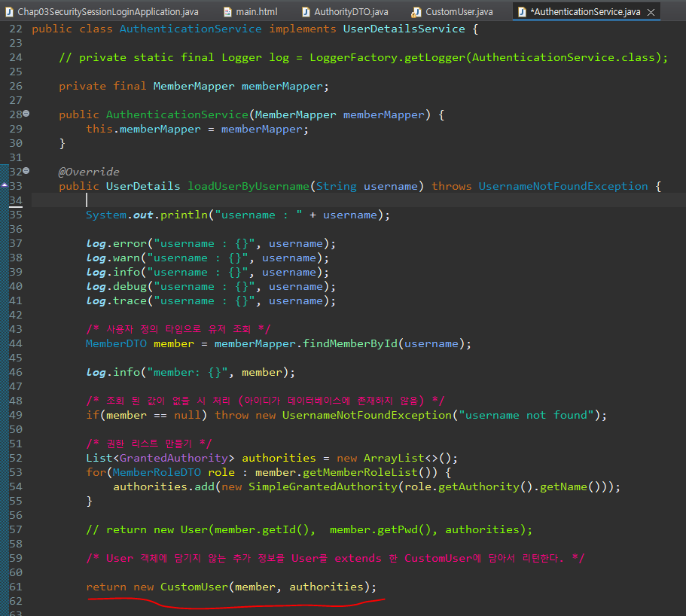Click findMemberById method call
The image size is (686, 616).
tap(350, 343)
